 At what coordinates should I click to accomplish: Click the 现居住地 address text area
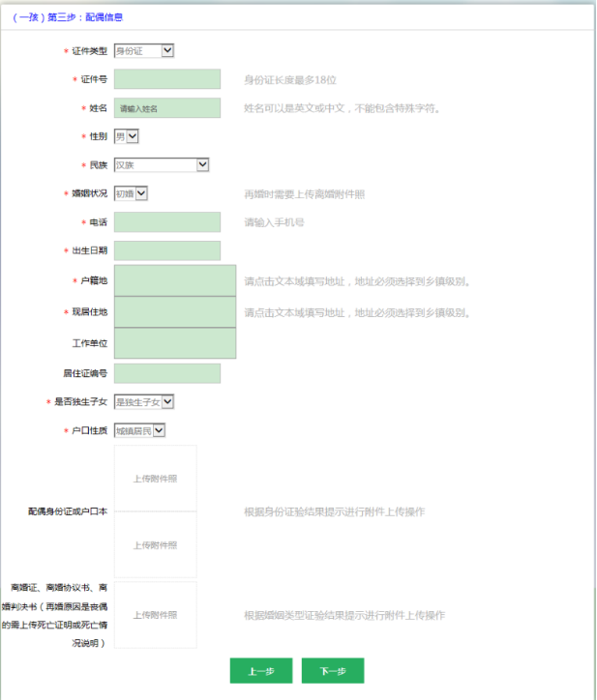tap(174, 311)
